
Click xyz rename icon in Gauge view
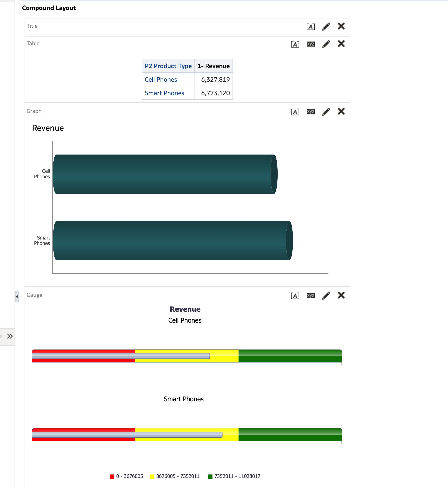pos(310,296)
